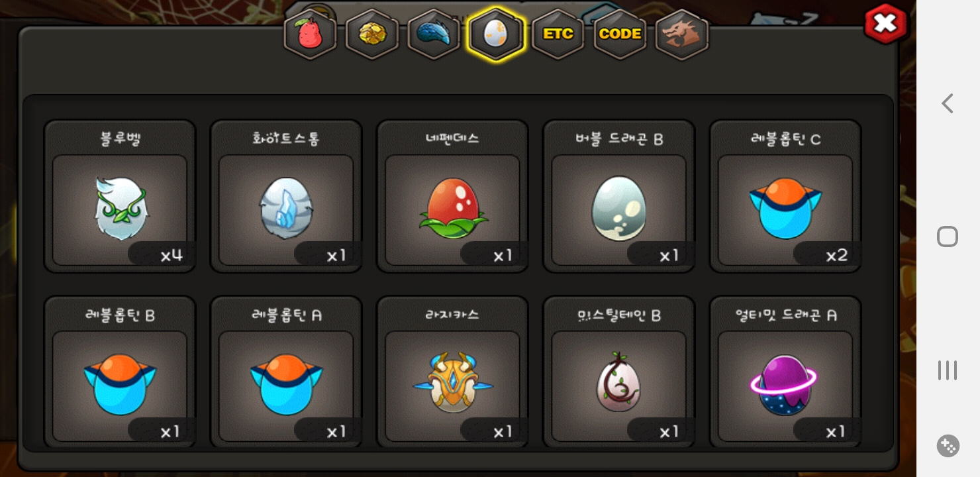Select the egg inventory tab

[x=496, y=34]
